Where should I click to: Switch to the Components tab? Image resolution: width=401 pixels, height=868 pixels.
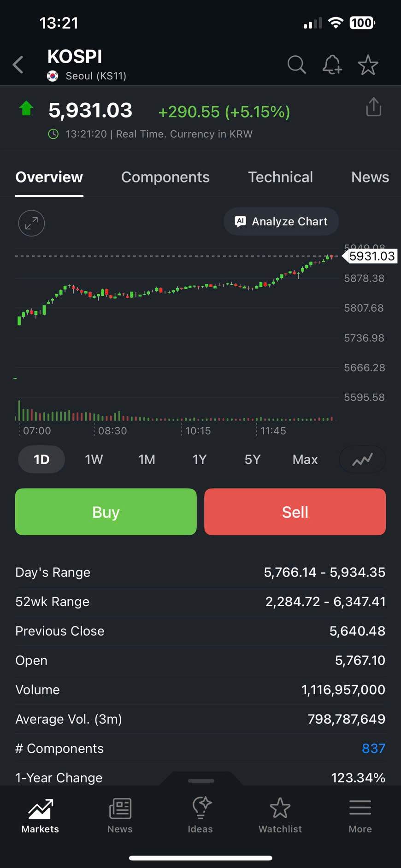(x=165, y=177)
